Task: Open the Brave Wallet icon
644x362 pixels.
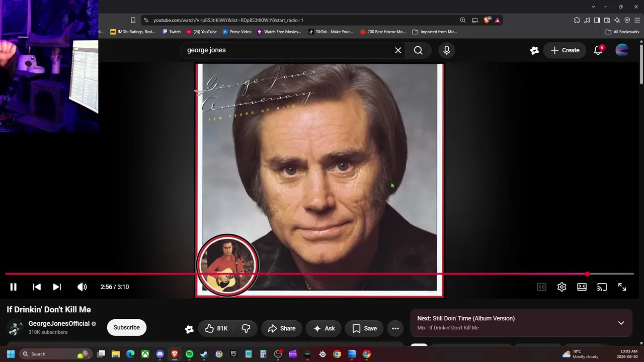Action: [607, 20]
